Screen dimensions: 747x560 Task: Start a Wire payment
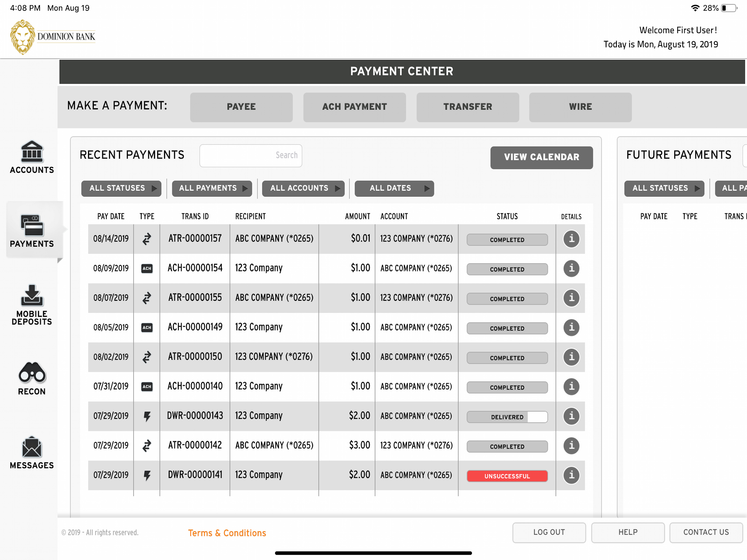point(580,107)
